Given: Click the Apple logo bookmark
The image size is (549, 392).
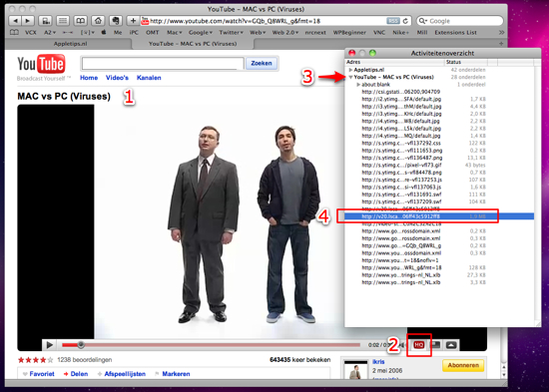Looking at the screenshot, I should [x=104, y=32].
